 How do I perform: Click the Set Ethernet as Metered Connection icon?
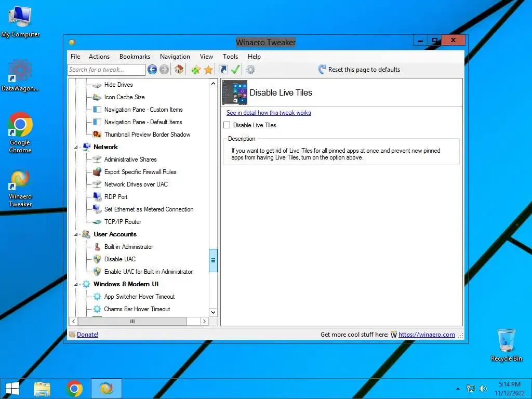(x=97, y=209)
